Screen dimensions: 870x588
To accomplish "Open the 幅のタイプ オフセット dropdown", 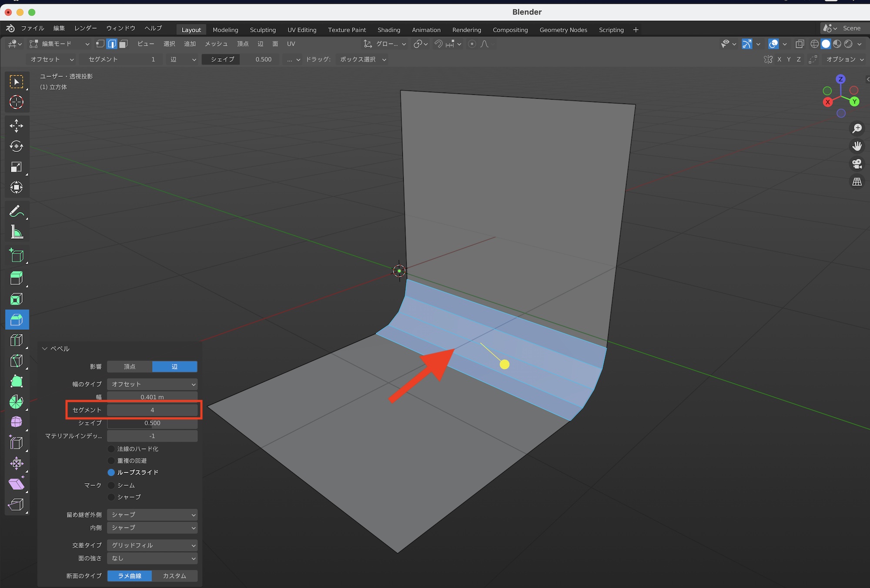I will point(152,384).
